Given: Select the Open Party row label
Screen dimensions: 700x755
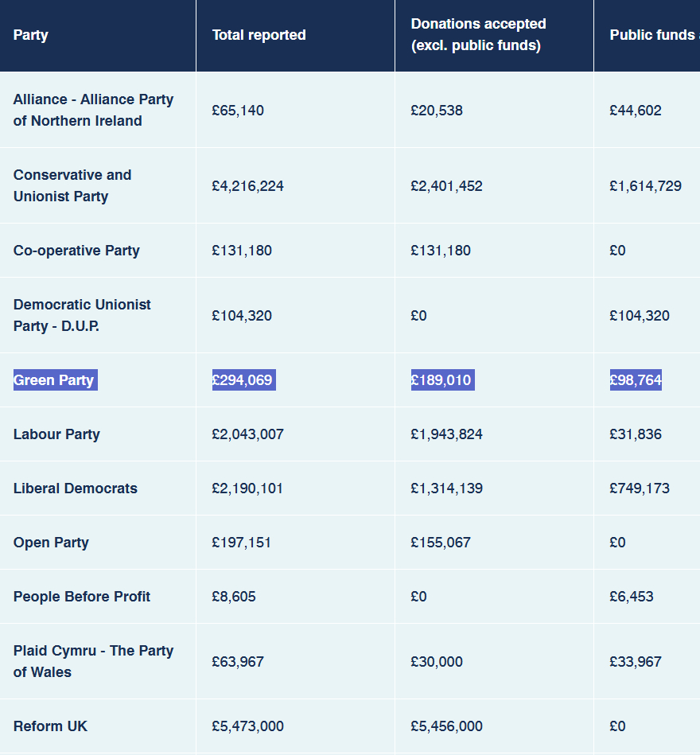Looking at the screenshot, I should click(51, 543).
